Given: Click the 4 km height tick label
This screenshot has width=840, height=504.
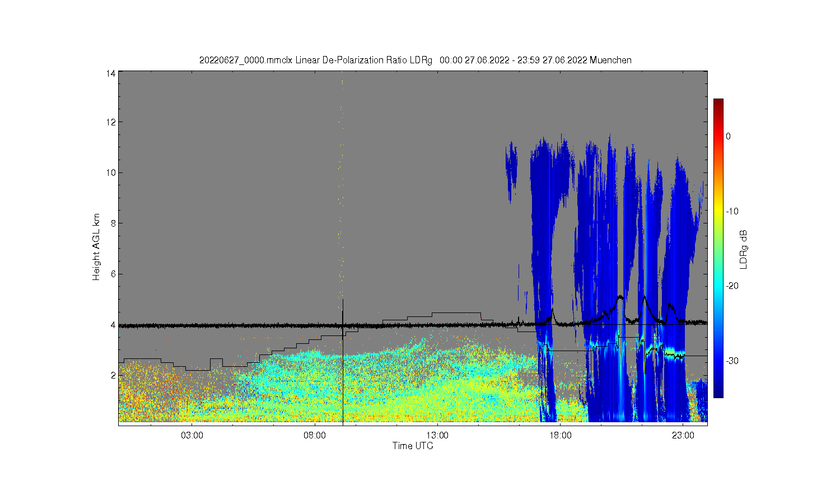Looking at the screenshot, I should (113, 325).
